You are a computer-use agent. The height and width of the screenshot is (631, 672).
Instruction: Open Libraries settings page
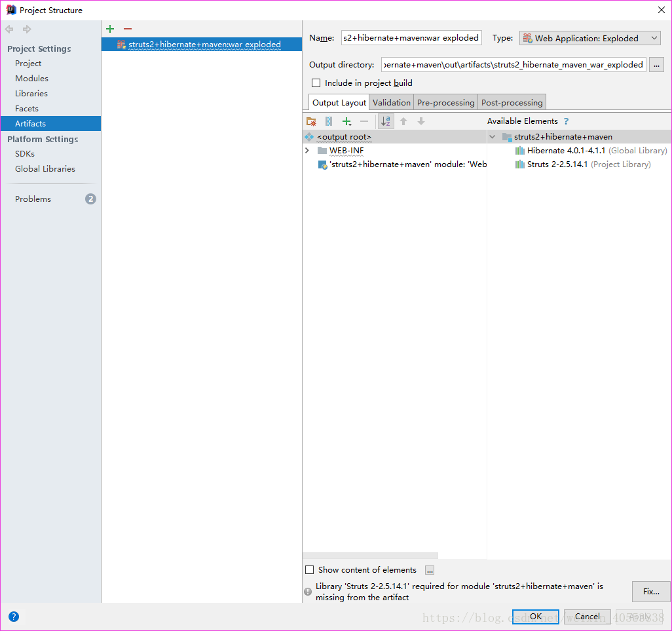[x=31, y=94]
